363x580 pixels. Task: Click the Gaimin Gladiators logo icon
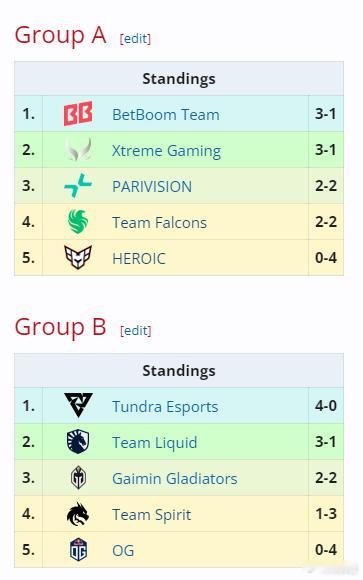(x=78, y=478)
